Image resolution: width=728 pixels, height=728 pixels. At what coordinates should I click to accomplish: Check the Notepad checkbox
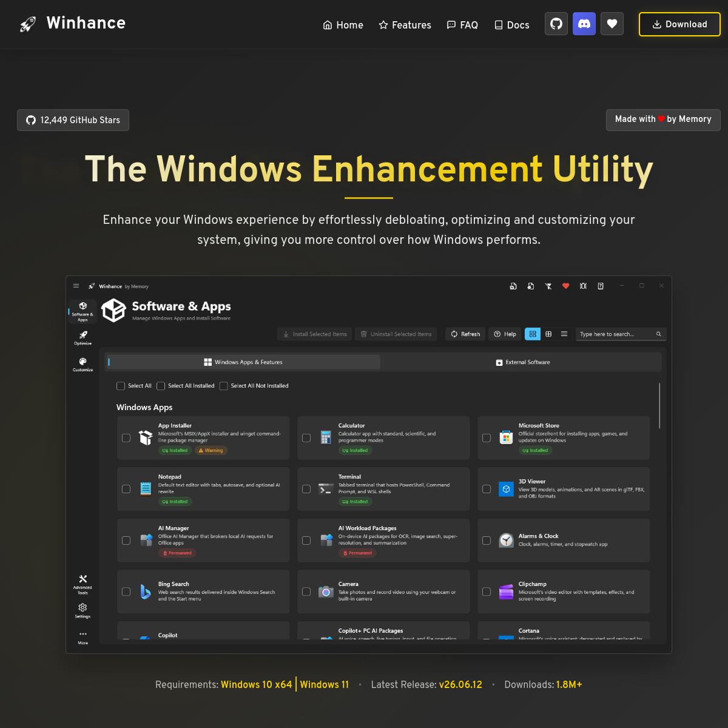tap(126, 489)
